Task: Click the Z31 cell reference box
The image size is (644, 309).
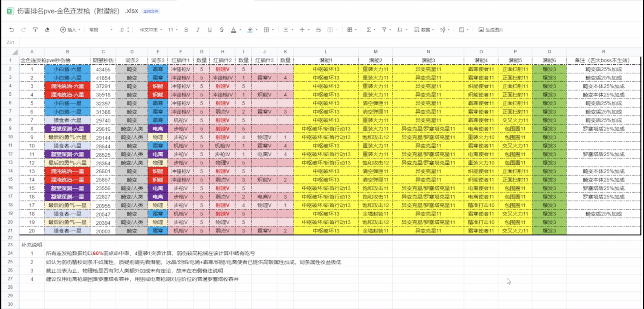Action: pyautogui.click(x=10, y=42)
